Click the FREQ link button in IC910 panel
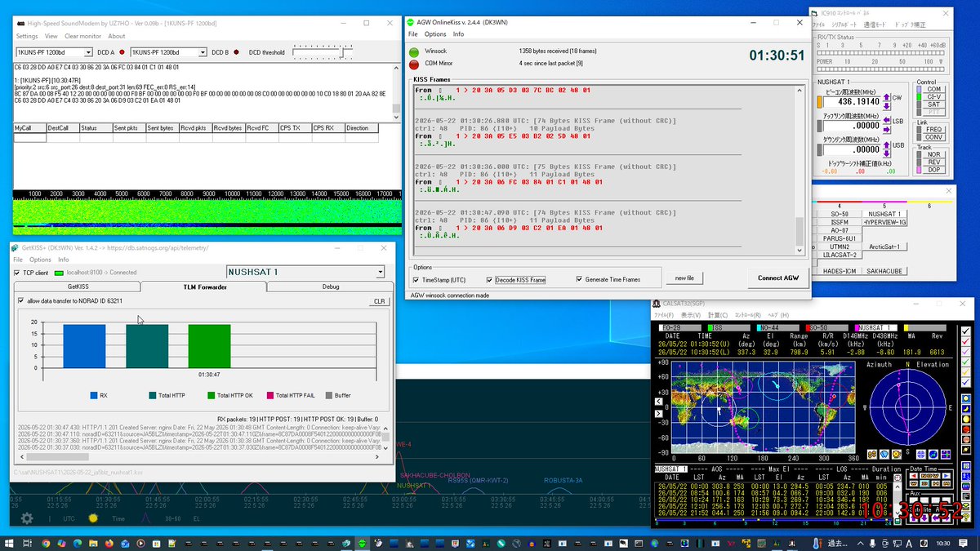 click(x=933, y=130)
